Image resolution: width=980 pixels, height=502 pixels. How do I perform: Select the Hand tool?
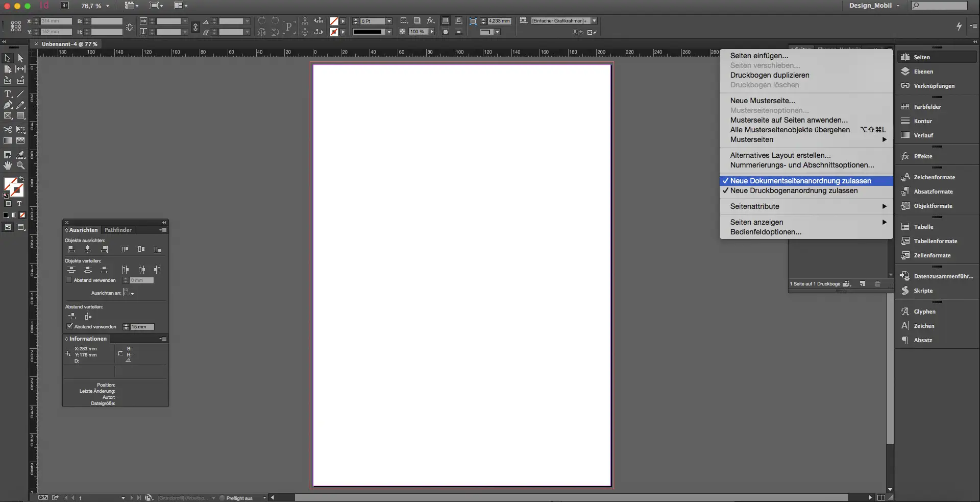pos(7,165)
